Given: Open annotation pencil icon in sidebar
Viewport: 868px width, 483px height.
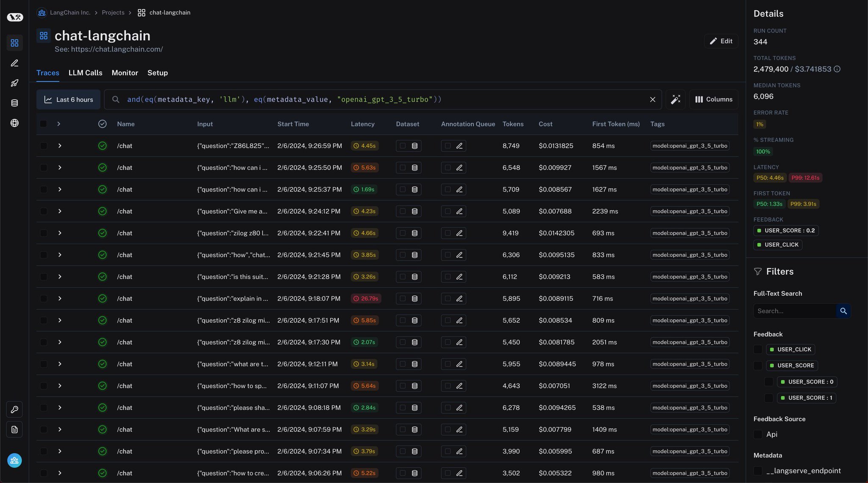Looking at the screenshot, I should click(14, 63).
